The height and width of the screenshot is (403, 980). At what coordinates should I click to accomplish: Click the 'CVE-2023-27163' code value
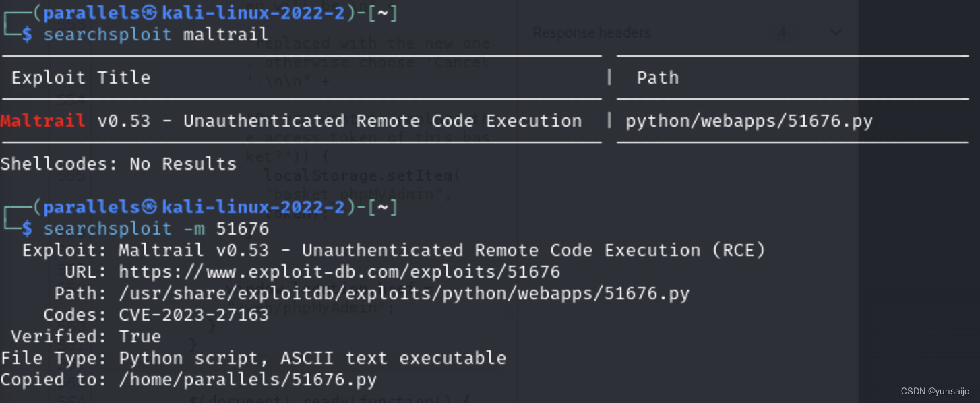coord(194,315)
